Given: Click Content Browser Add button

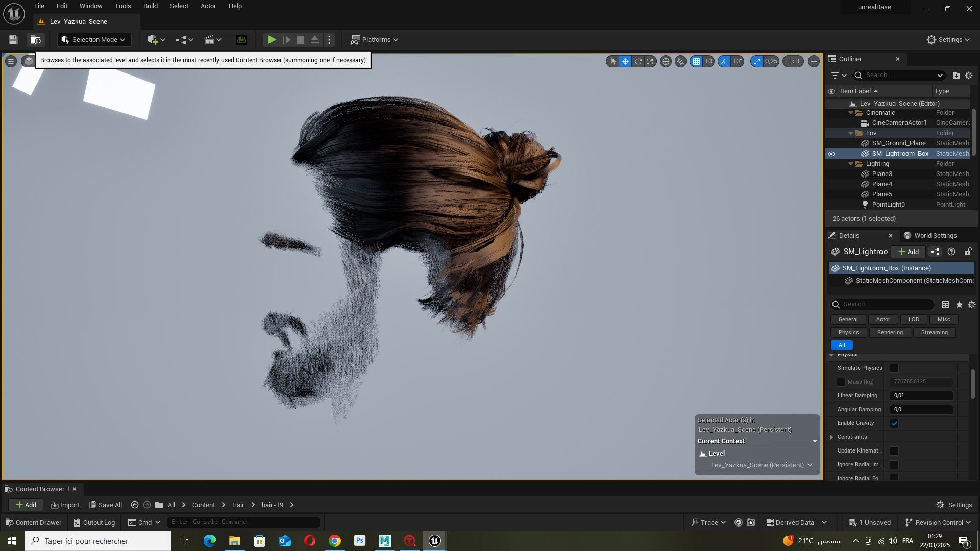Looking at the screenshot, I should (x=26, y=505).
